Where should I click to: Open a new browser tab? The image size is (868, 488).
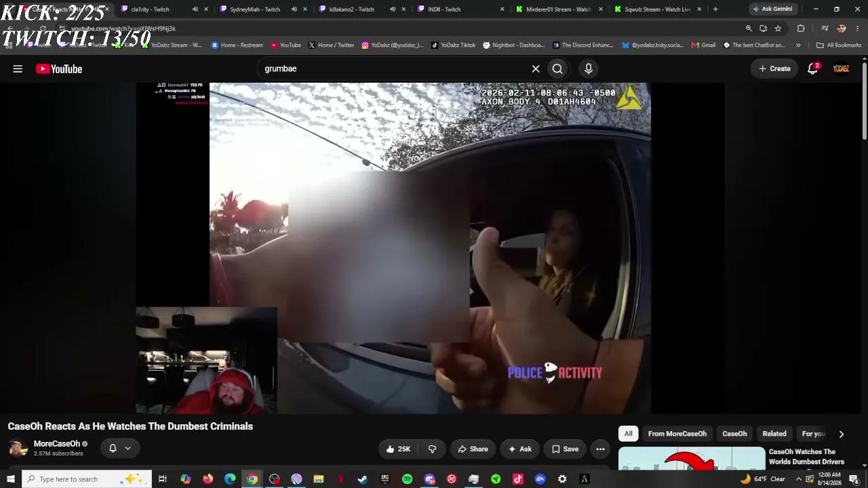click(x=715, y=9)
